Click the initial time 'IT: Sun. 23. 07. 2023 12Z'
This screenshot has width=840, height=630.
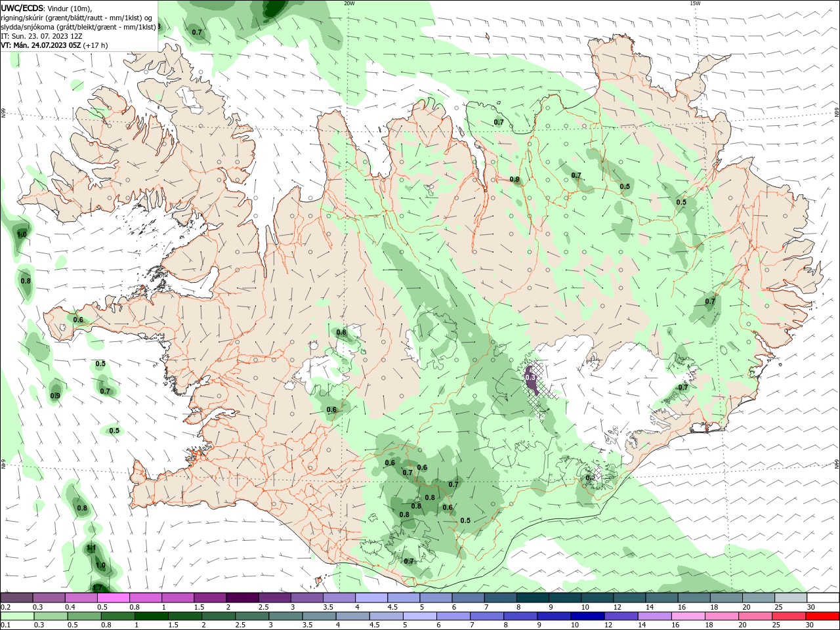tap(41, 36)
